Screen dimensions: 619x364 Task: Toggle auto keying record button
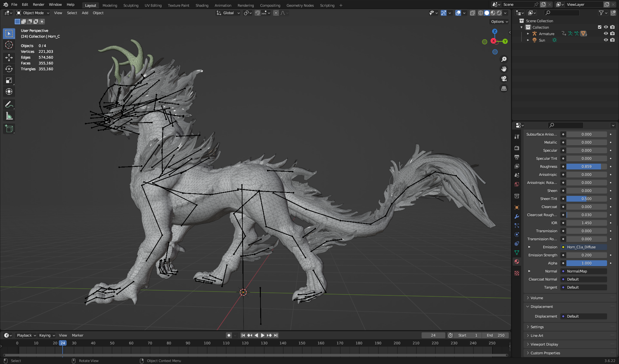tap(229, 335)
